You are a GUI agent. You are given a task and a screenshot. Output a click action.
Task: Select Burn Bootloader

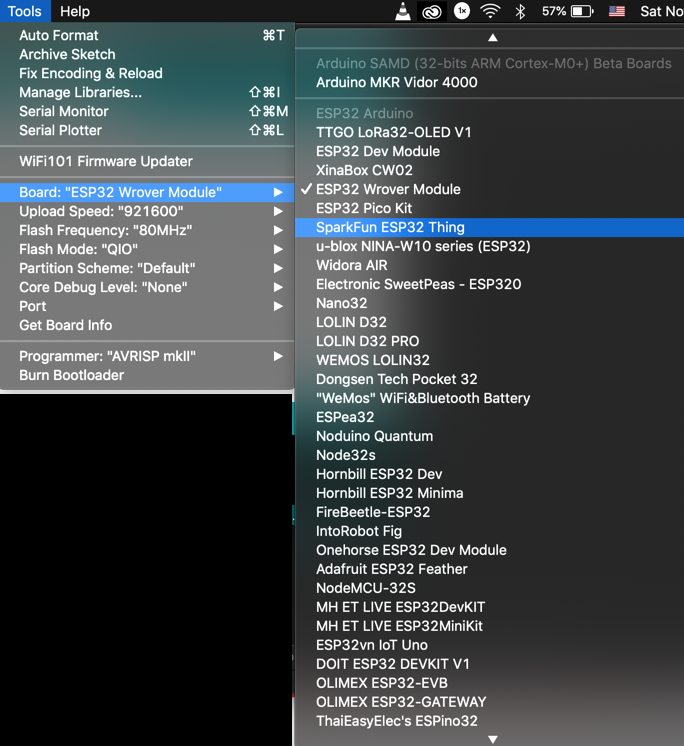point(147,375)
